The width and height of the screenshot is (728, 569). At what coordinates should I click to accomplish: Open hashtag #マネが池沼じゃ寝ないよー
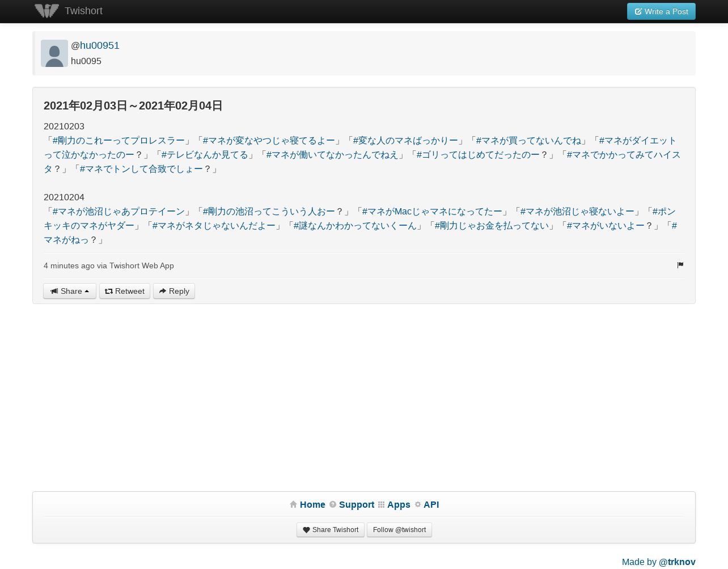point(577,212)
